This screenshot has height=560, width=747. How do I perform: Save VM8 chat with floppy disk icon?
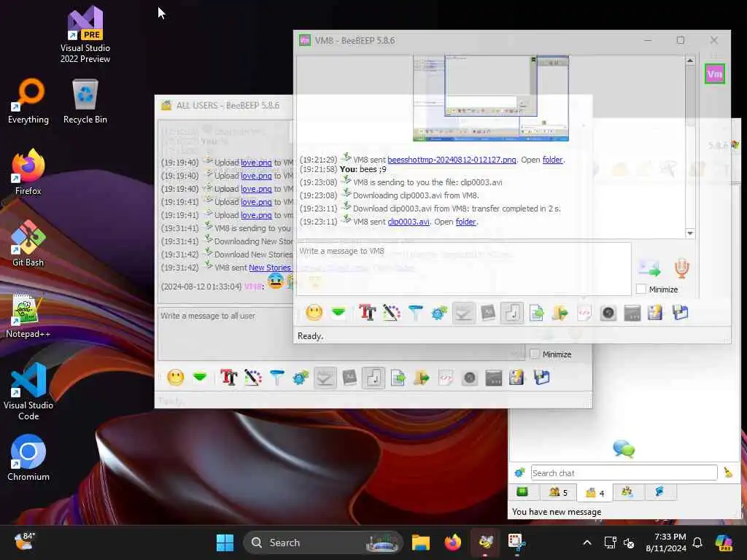click(x=681, y=313)
